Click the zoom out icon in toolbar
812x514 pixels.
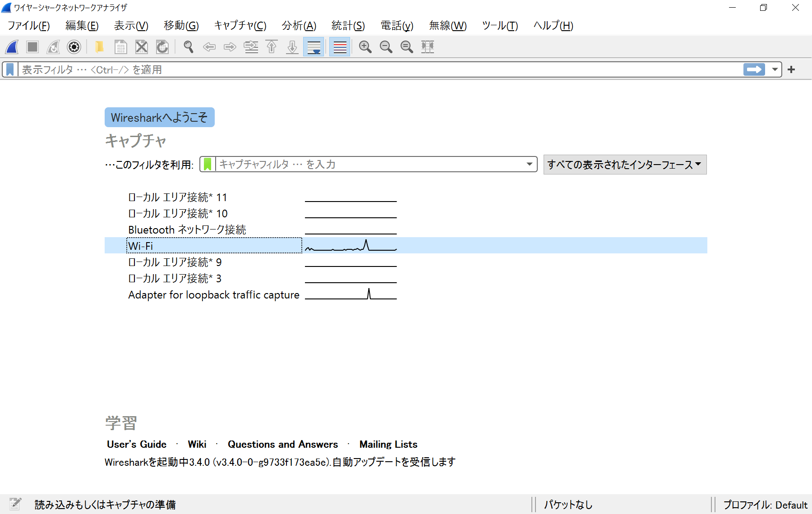coord(386,47)
